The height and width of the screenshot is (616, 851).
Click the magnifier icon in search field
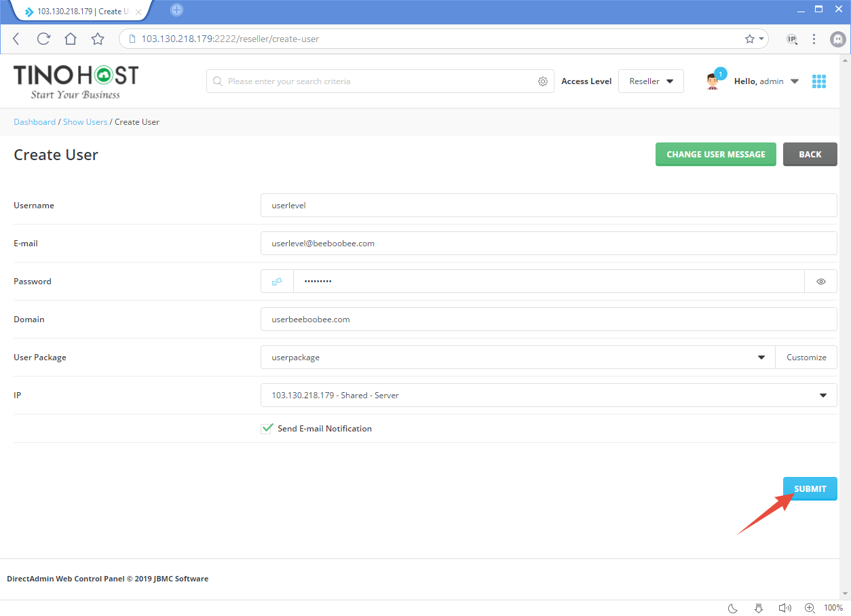[218, 81]
